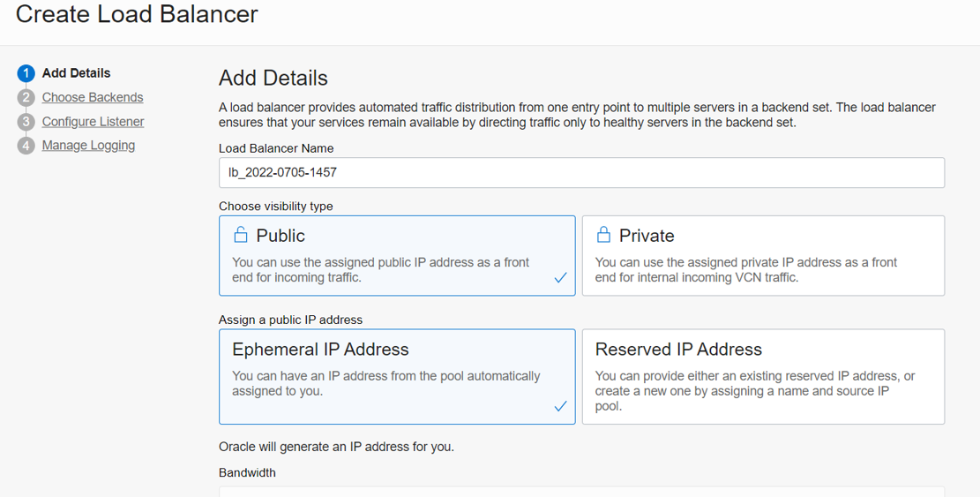This screenshot has width=980, height=497.
Task: Click the closed padlock icon beside Private
Action: point(603,235)
